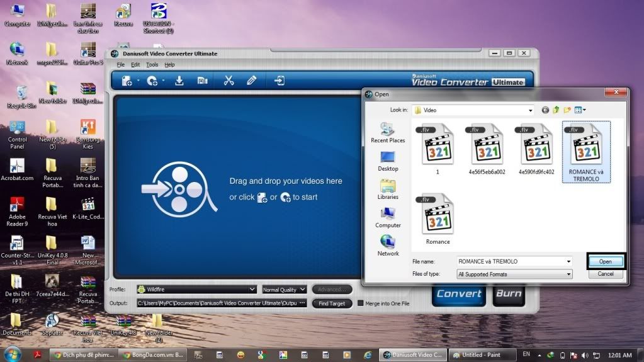Open the Help menu
Screen dimensions: 644x362
click(x=169, y=64)
